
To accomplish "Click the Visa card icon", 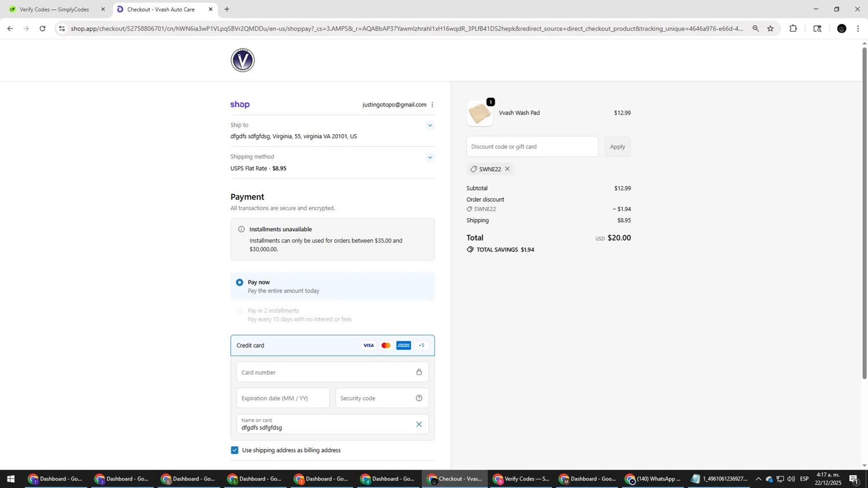I will tap(369, 346).
